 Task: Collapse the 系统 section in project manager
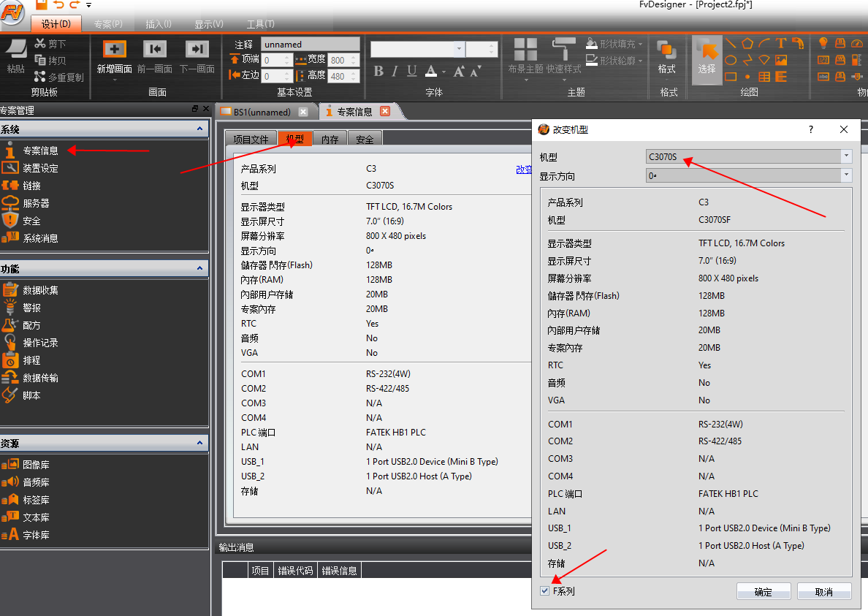click(199, 129)
